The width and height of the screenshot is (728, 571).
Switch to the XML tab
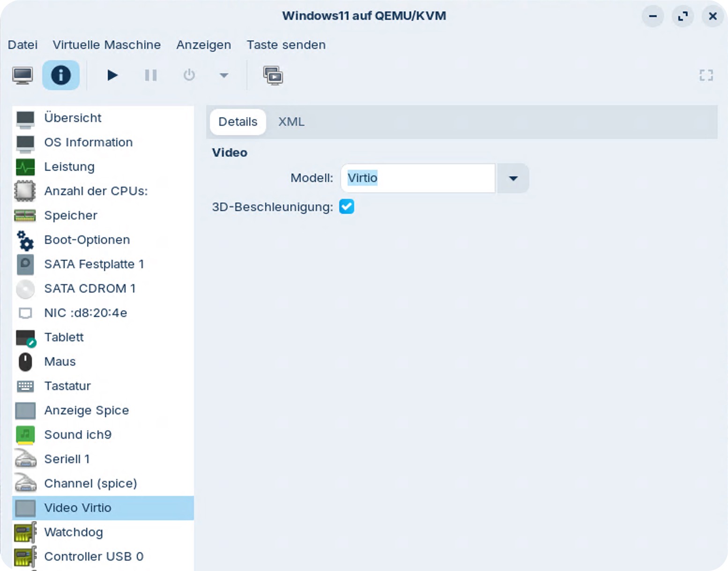(x=291, y=121)
